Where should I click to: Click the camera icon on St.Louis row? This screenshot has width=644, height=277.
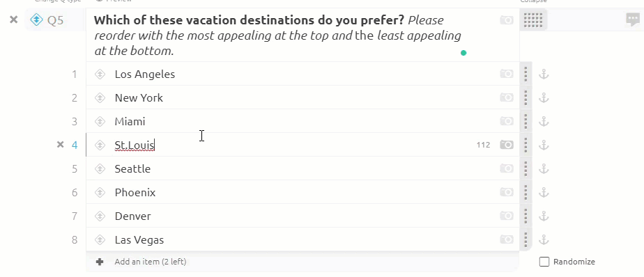pyautogui.click(x=507, y=145)
